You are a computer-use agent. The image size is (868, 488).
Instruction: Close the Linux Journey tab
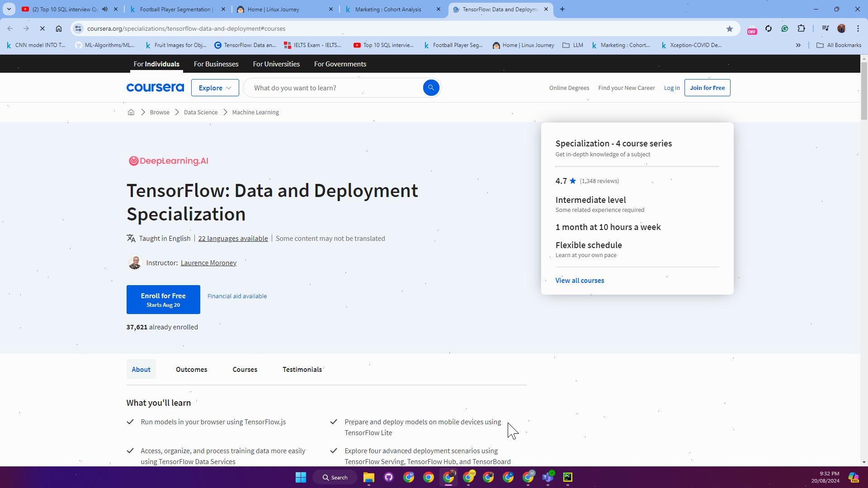pyautogui.click(x=330, y=9)
